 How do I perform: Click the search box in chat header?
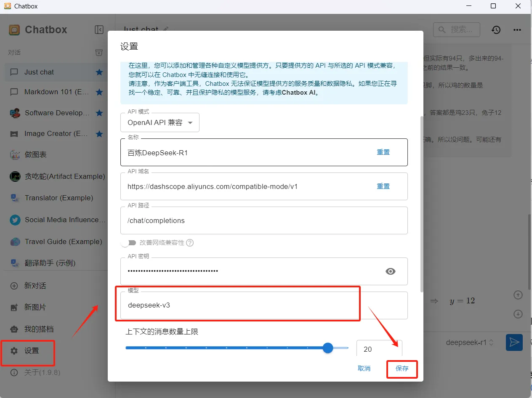click(x=457, y=29)
